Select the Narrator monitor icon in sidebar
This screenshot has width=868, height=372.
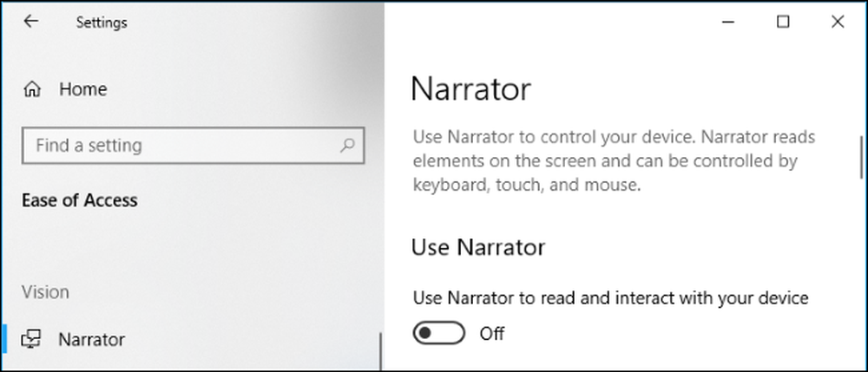(31, 339)
